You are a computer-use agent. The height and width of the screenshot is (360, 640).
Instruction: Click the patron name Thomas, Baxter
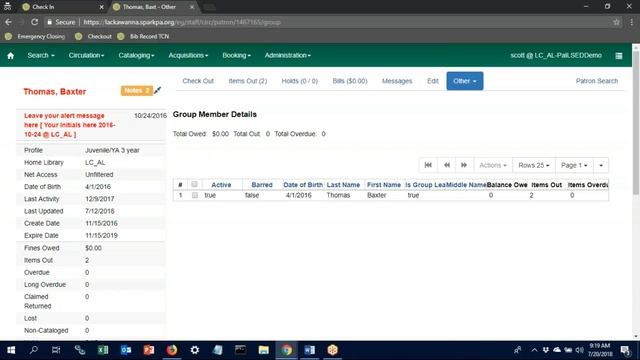click(55, 91)
